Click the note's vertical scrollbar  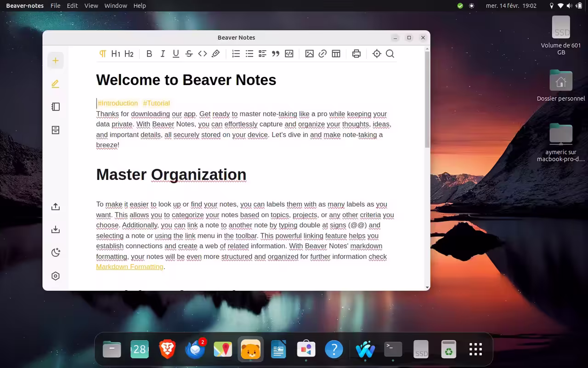coord(427,99)
